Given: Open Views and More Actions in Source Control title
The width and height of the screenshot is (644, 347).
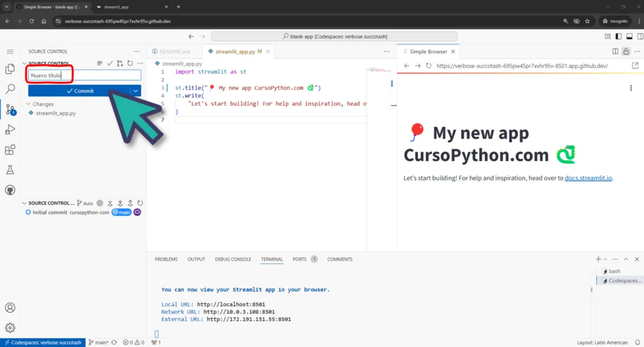Looking at the screenshot, I should coord(136,52).
